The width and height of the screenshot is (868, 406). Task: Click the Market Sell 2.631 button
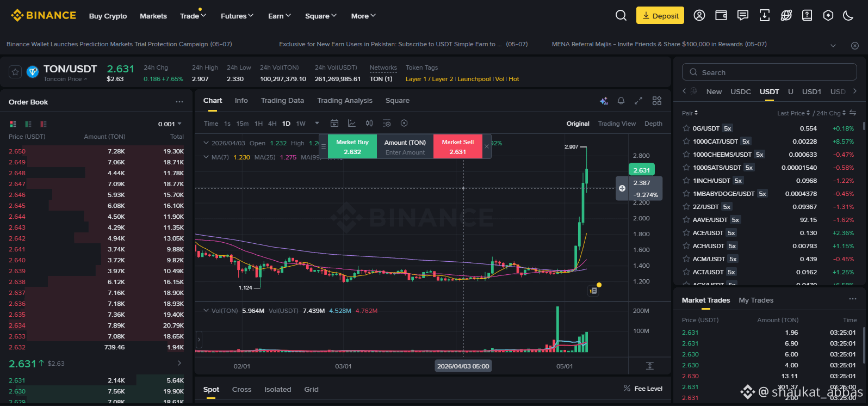458,147
